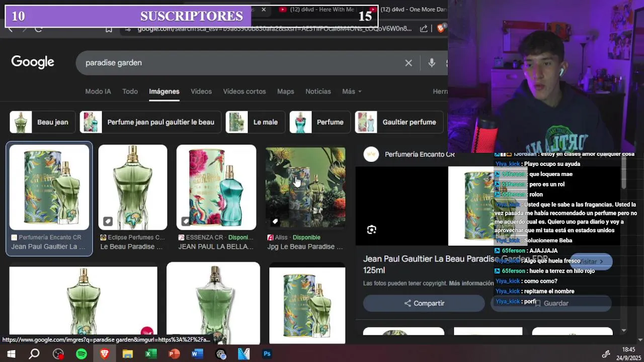
Task: Click the Brave browser taskbar icon
Action: 105,354
